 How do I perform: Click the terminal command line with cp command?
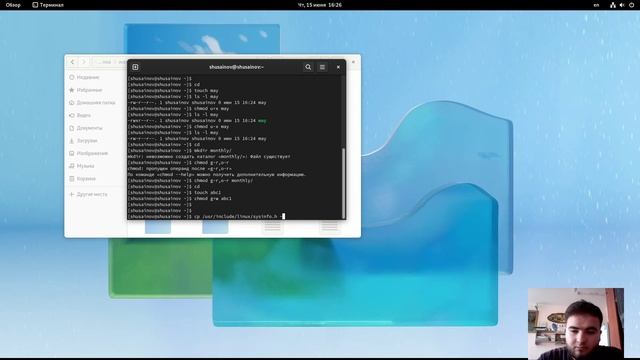pyautogui.click(x=206, y=216)
